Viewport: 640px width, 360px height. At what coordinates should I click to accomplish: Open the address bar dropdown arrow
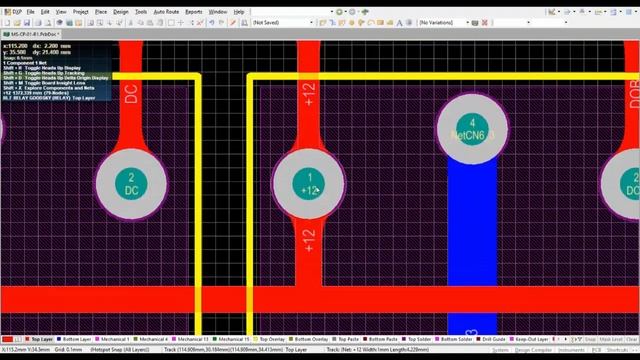(x=332, y=12)
